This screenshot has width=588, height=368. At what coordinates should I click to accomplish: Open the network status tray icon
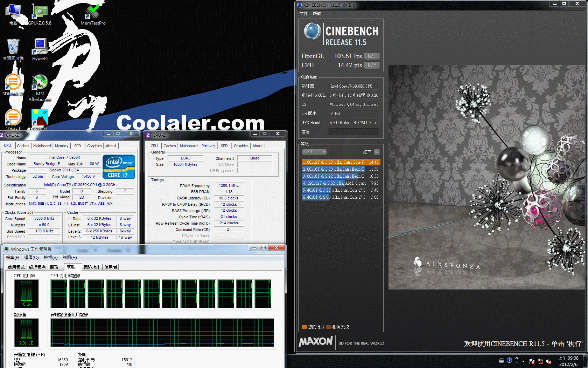click(x=540, y=361)
